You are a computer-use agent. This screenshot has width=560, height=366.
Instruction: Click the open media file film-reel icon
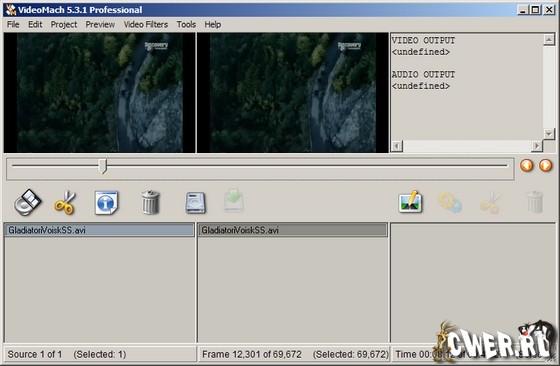(x=28, y=202)
